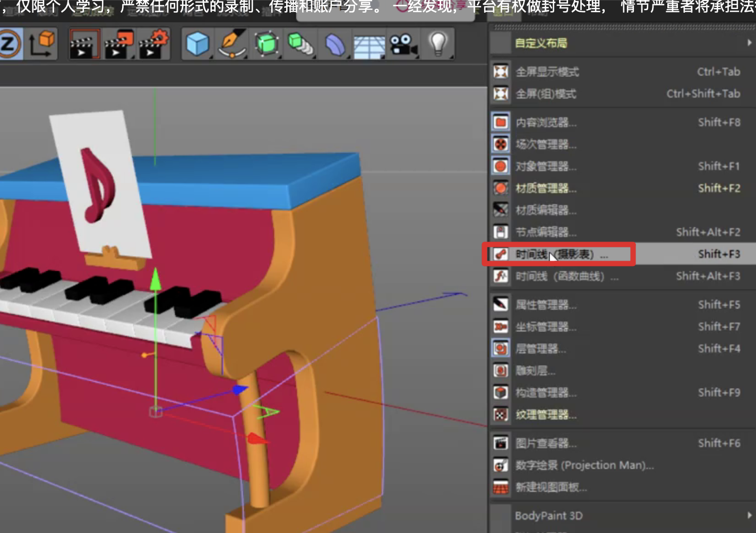Open 材质编辑器 from the menu
Viewport: 756px width, 533px height.
pyautogui.click(x=622, y=210)
